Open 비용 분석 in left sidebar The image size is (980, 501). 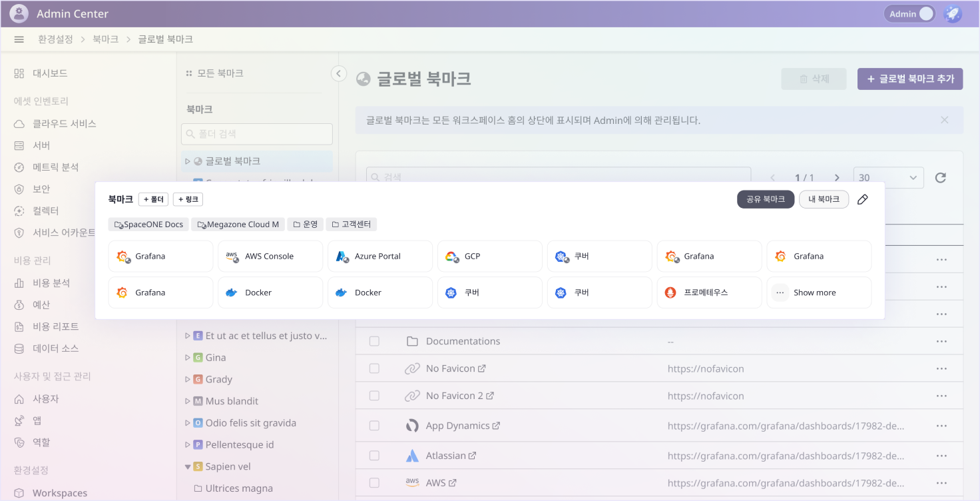(51, 283)
